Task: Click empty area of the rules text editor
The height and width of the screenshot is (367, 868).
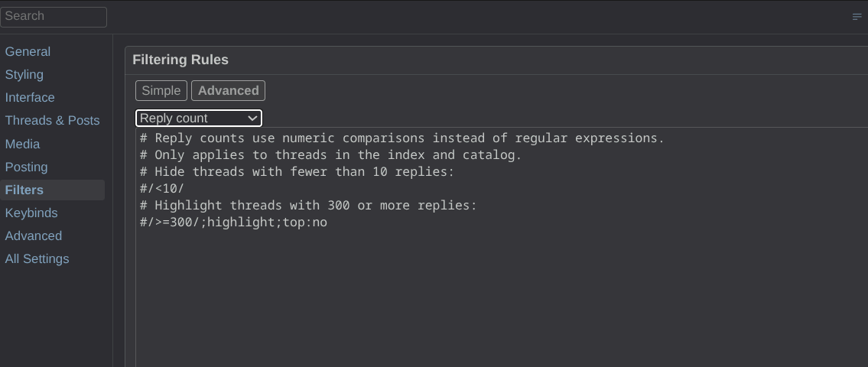Action: click(x=498, y=299)
